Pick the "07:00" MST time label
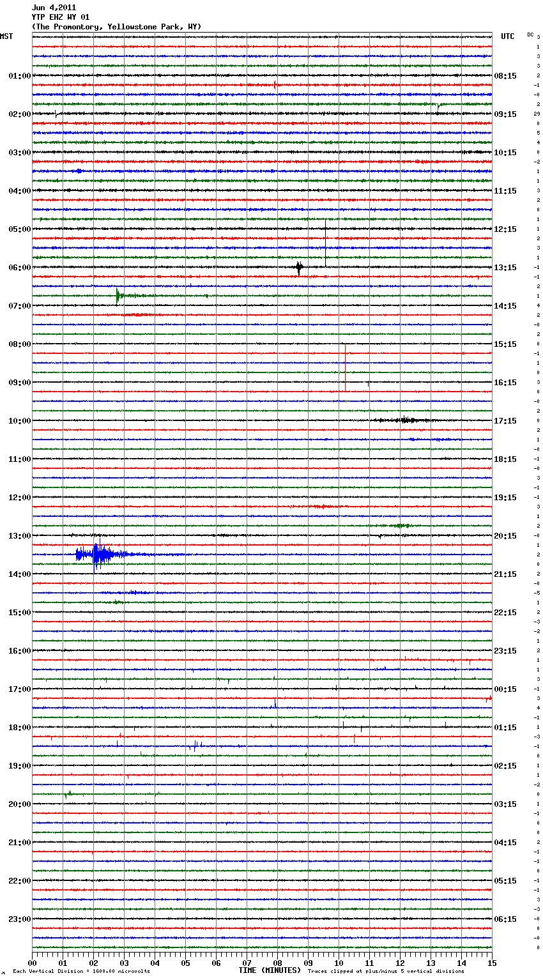The width and height of the screenshot is (543, 980). click(20, 306)
